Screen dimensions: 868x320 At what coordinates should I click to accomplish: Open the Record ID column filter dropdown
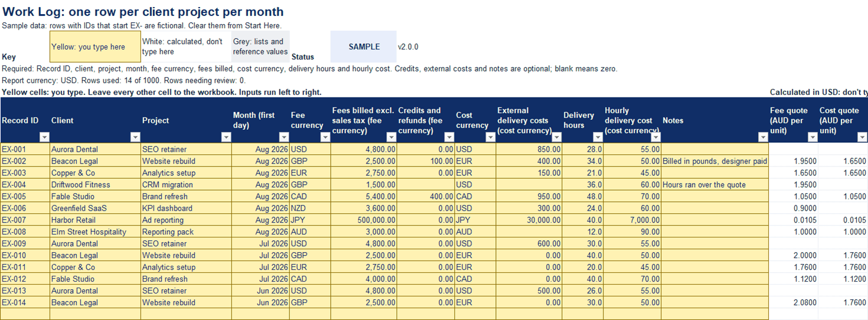(x=44, y=137)
